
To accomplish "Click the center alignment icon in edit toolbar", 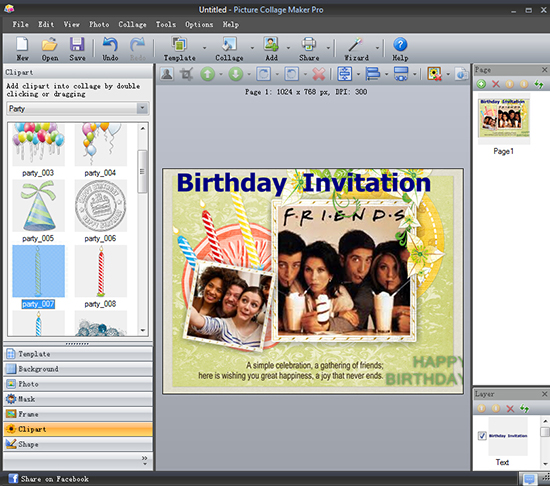I will click(x=344, y=74).
